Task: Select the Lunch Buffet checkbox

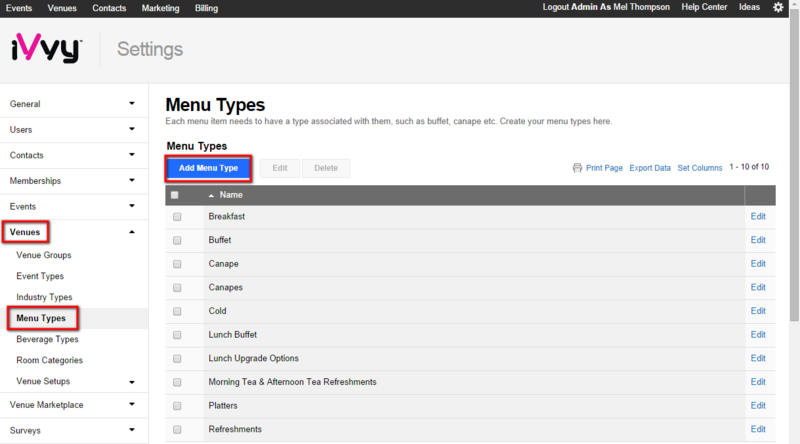Action: [177, 335]
